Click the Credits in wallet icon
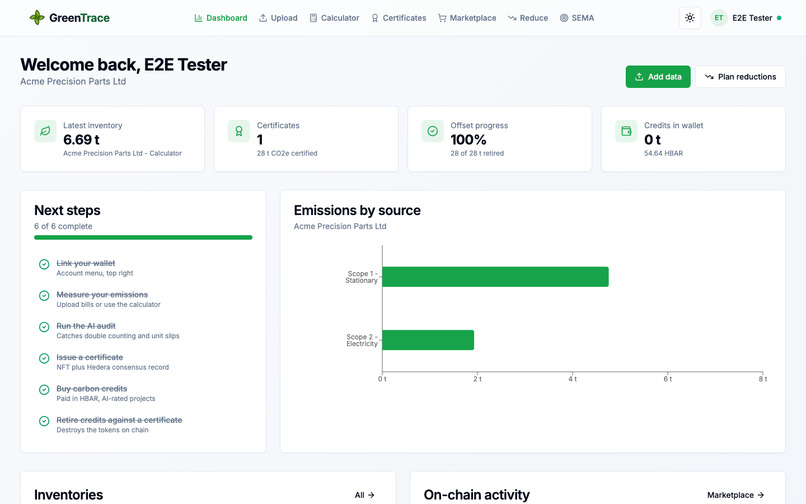The height and width of the screenshot is (504, 806). (x=626, y=131)
